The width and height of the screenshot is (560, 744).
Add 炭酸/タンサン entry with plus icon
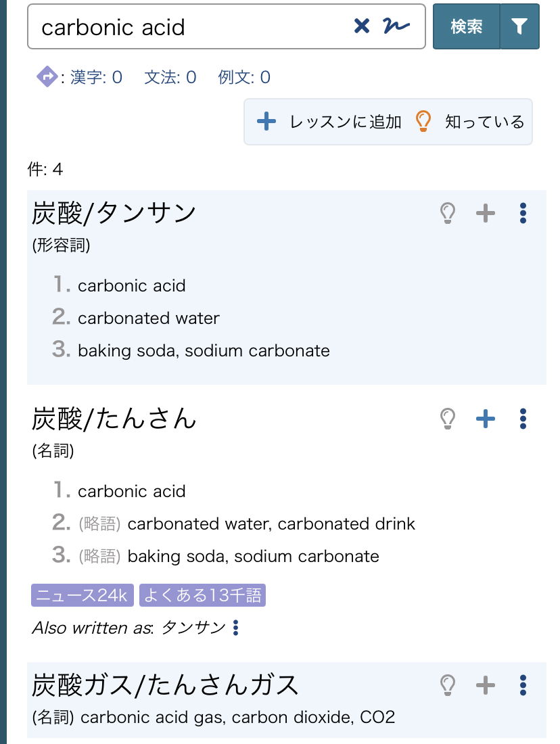point(486,213)
